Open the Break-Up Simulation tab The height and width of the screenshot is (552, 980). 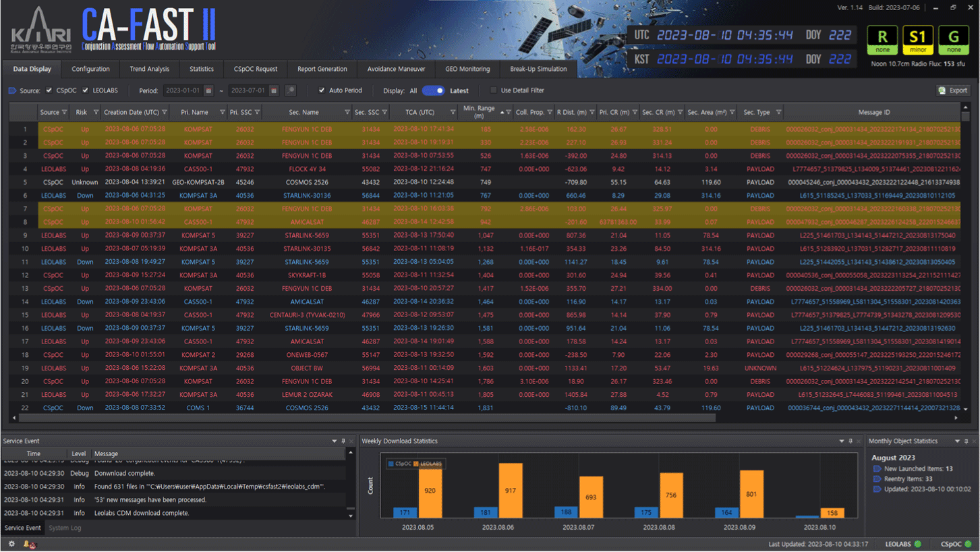click(x=538, y=69)
